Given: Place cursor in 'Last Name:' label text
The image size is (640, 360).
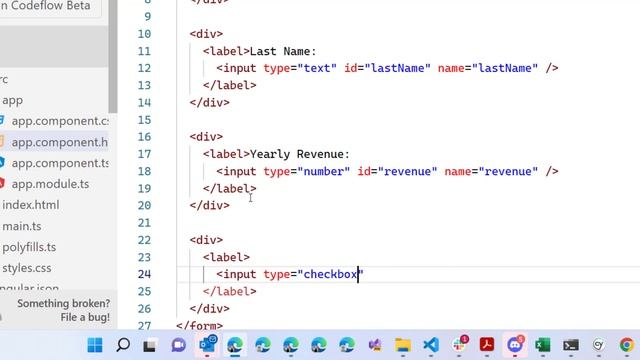Looking at the screenshot, I should point(283,51).
